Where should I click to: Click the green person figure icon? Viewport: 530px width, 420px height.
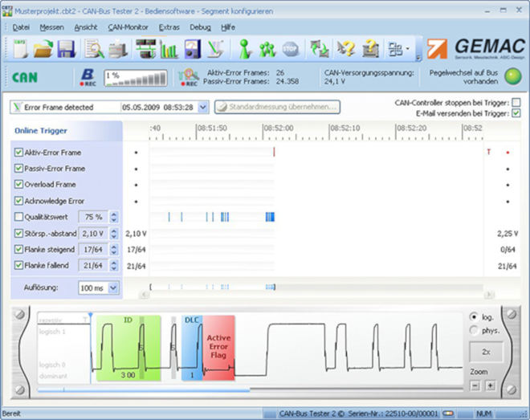[x=246, y=49]
